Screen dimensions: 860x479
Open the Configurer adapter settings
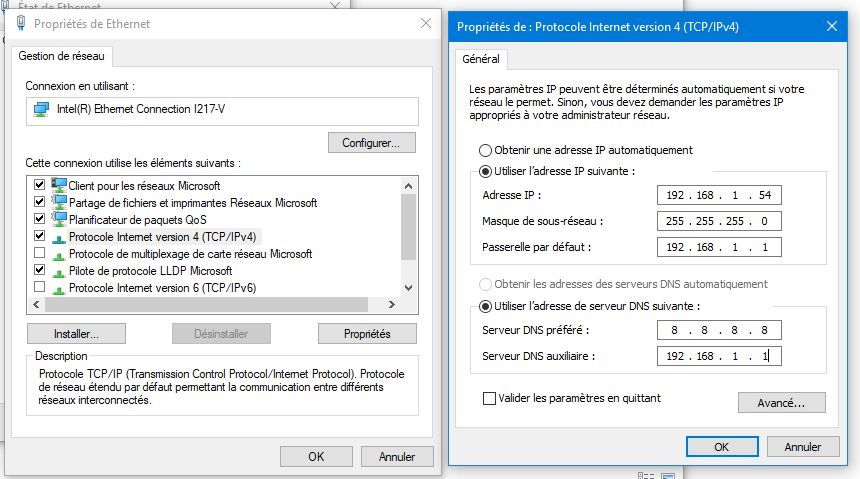pos(371,143)
